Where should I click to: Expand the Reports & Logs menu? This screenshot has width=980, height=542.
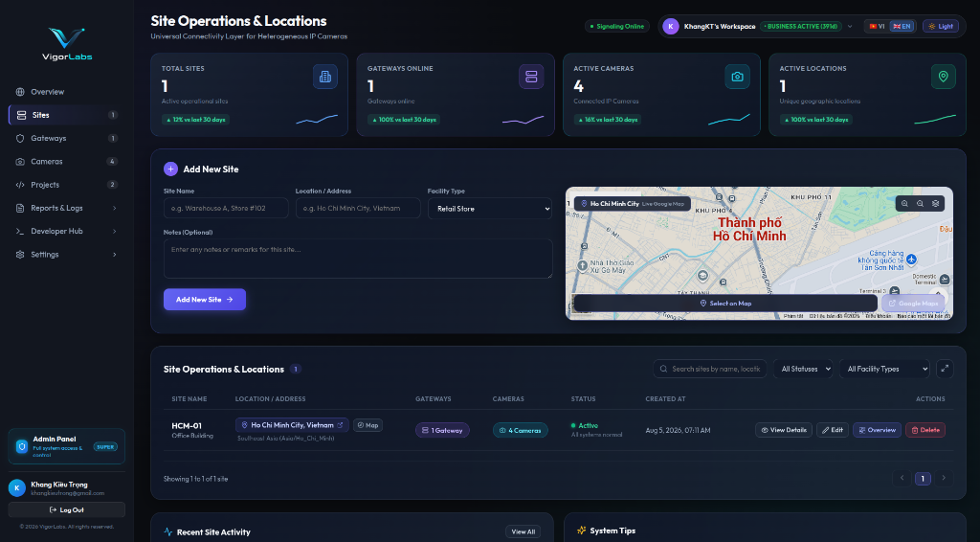pos(66,208)
